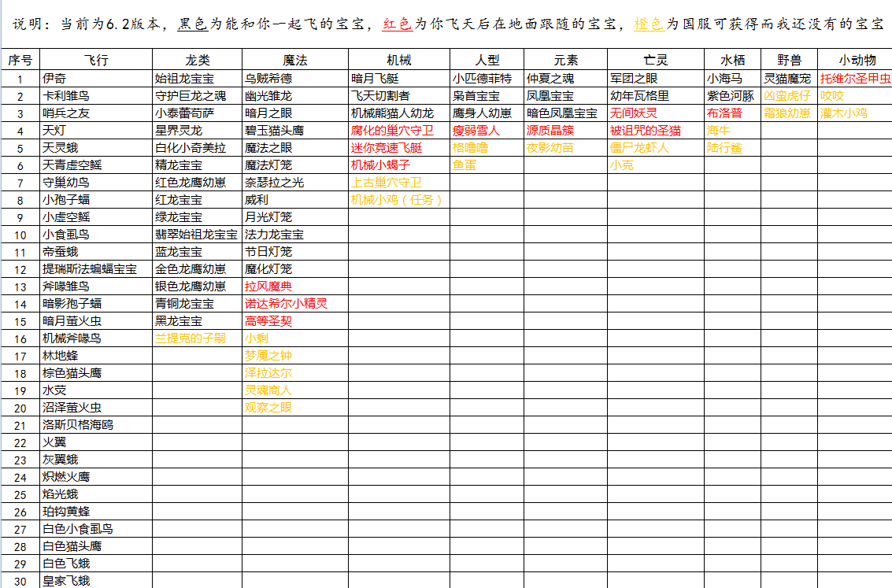Select orange cell 机械小鸡（任务）

click(x=399, y=200)
